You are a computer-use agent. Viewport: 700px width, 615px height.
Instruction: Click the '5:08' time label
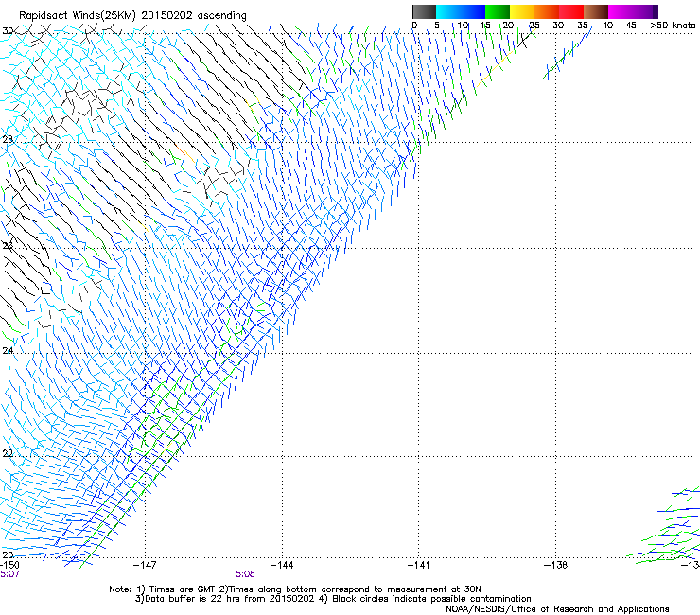pyautogui.click(x=246, y=574)
